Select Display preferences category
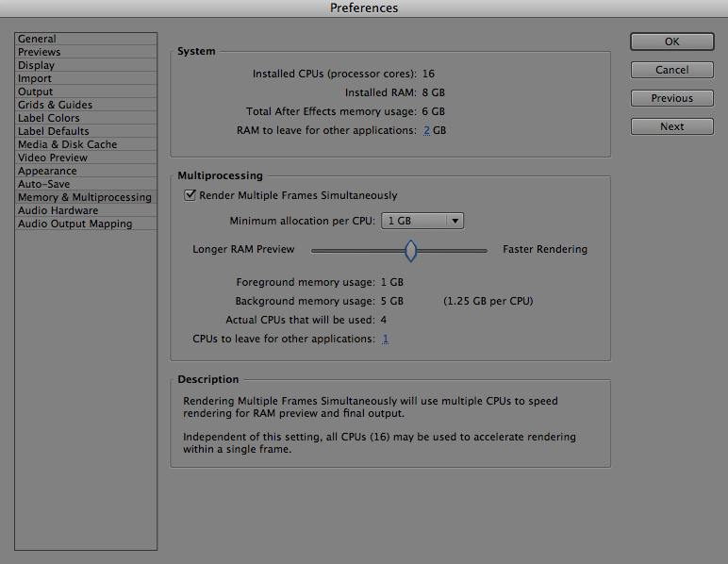The height and width of the screenshot is (564, 728). 86,65
